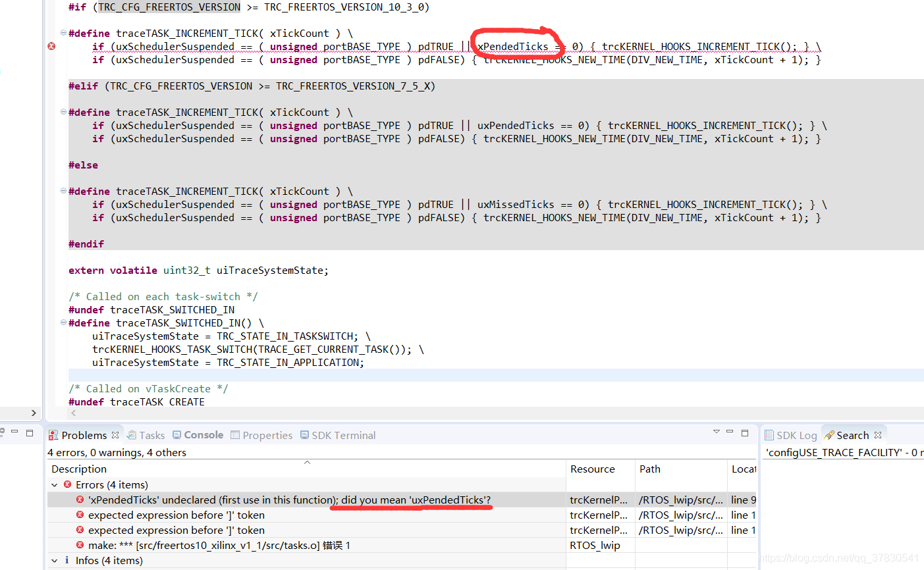Collapse the fold under the 7_5_X #elif

[63, 111]
